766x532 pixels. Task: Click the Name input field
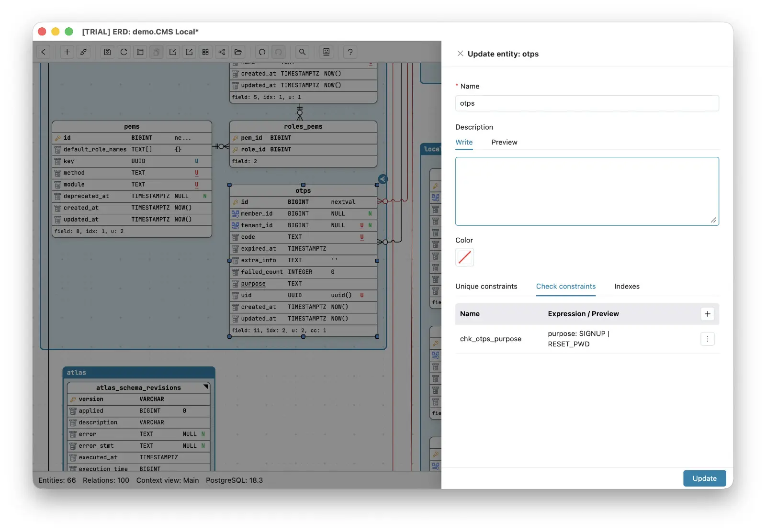587,103
